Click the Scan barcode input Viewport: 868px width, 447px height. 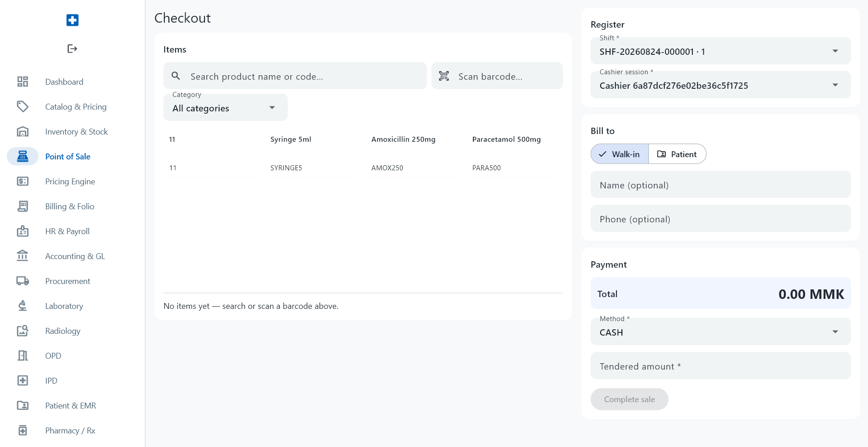[497, 76]
